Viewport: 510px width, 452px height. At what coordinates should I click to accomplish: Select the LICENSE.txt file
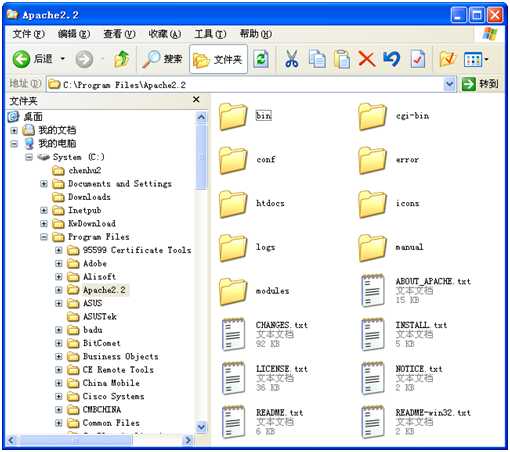pyautogui.click(x=265, y=378)
